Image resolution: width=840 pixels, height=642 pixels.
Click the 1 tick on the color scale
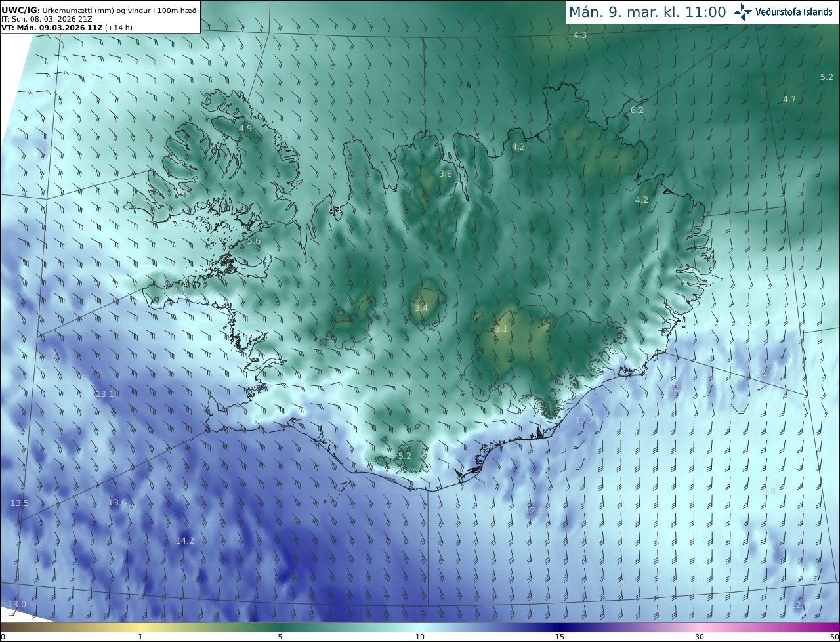140,637
